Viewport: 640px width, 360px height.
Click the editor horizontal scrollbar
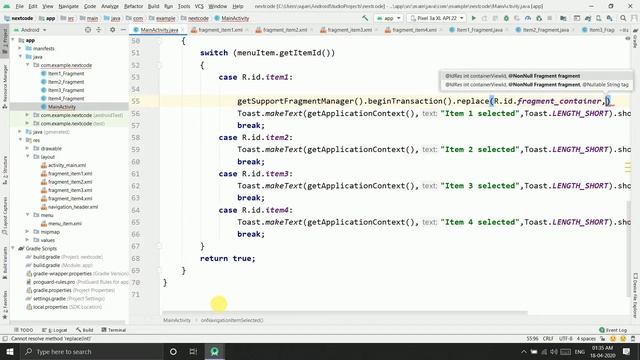(345, 313)
